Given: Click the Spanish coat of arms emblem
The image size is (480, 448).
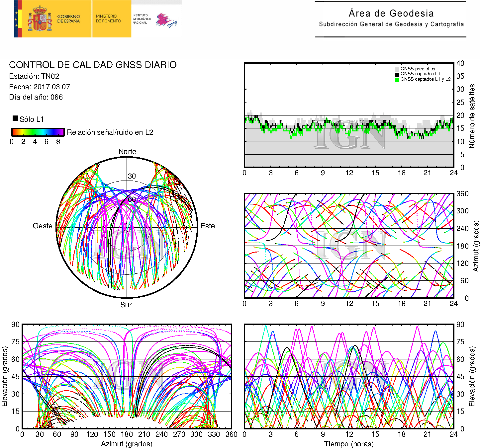Looking at the screenshot, I should coord(40,19).
